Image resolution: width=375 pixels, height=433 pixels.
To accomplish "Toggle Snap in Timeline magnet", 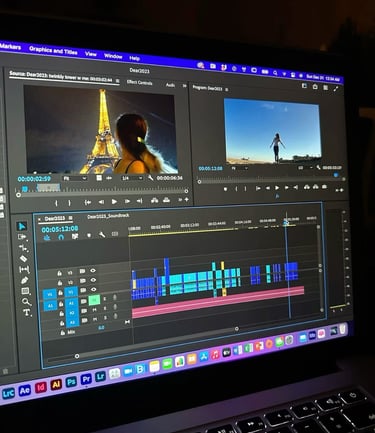I will pos(61,237).
